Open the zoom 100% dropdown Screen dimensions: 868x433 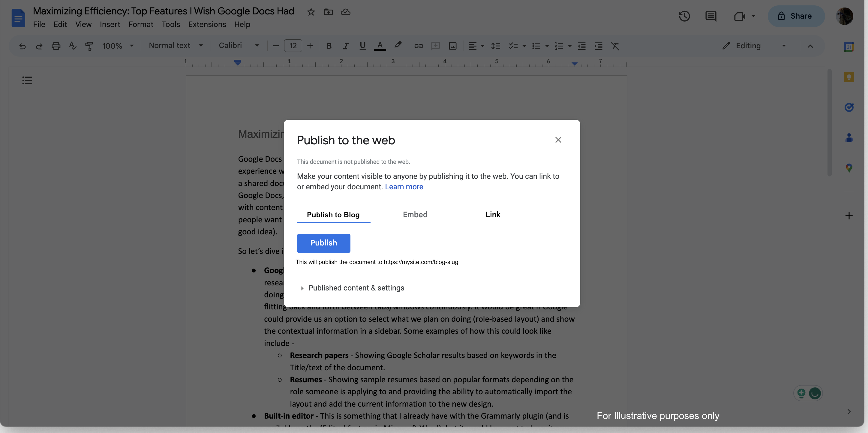pyautogui.click(x=118, y=46)
